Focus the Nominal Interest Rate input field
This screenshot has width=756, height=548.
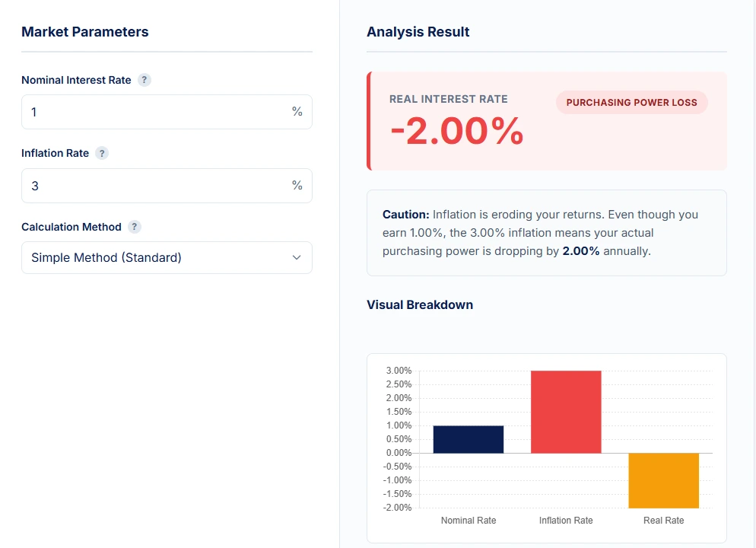pos(156,112)
